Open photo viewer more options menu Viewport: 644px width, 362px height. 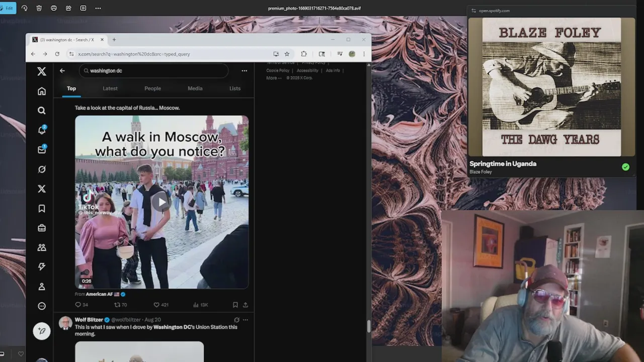(x=98, y=8)
